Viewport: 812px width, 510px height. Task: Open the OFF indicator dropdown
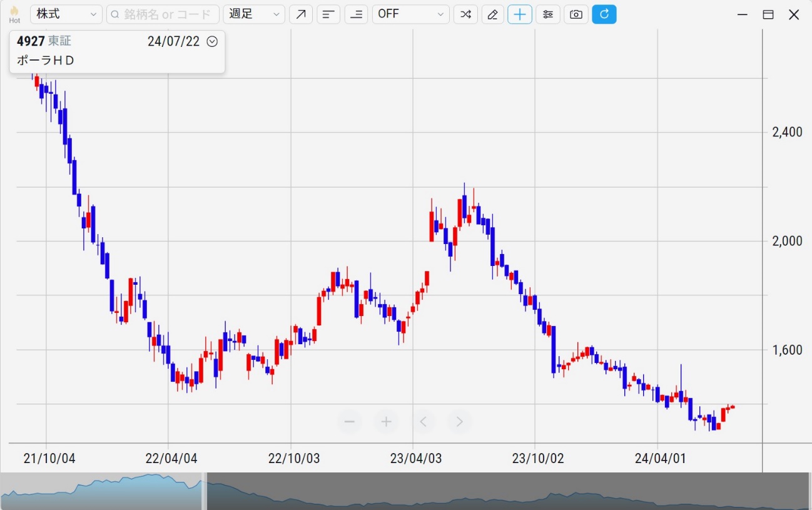coord(410,14)
